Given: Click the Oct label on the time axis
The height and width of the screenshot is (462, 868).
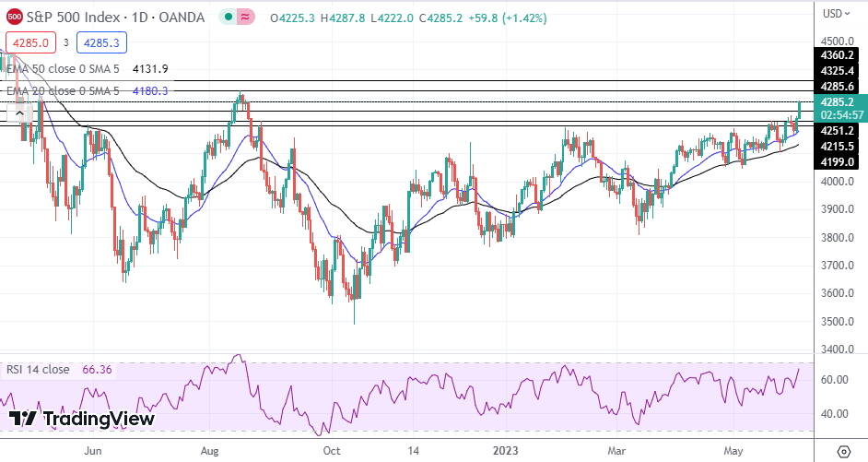Looking at the screenshot, I should pyautogui.click(x=332, y=451).
